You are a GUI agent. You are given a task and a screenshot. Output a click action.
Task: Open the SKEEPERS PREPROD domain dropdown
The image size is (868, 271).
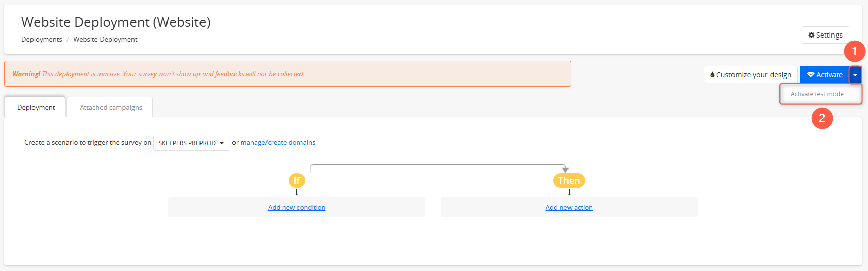point(192,143)
